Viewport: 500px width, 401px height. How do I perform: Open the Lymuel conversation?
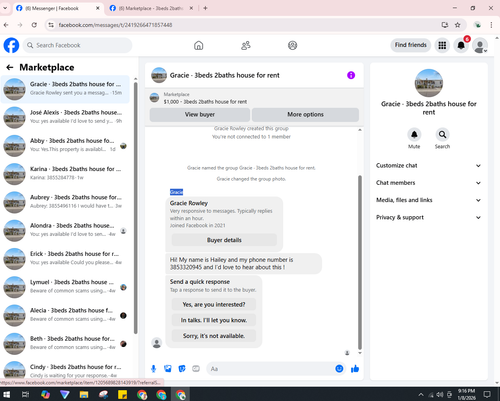click(65, 287)
